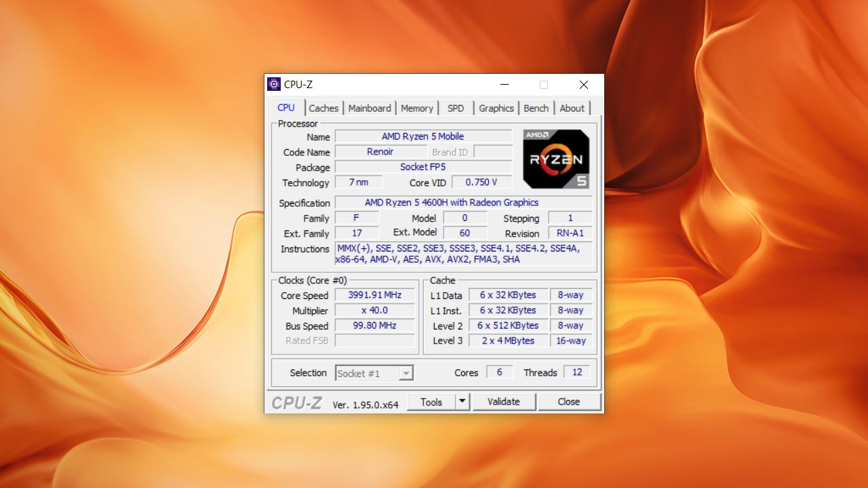The height and width of the screenshot is (488, 868).
Task: Click the Threads count value '12'
Action: point(577,372)
